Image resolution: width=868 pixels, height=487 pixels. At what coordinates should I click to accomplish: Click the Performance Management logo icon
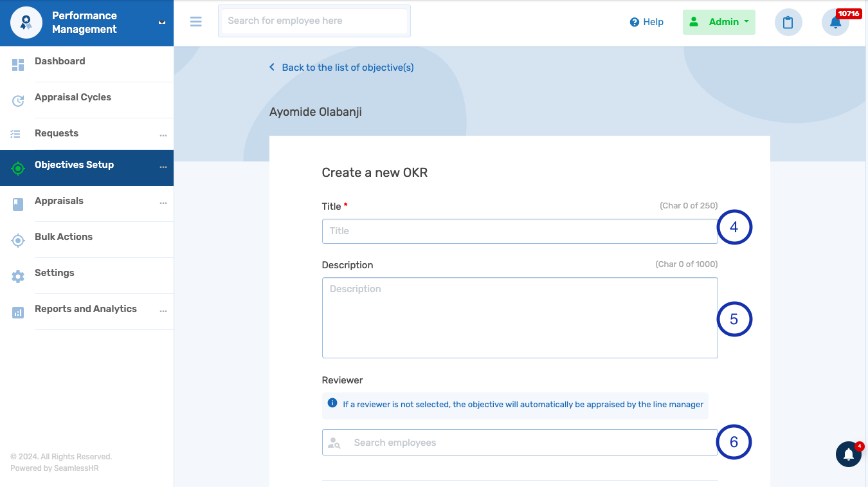click(x=26, y=23)
